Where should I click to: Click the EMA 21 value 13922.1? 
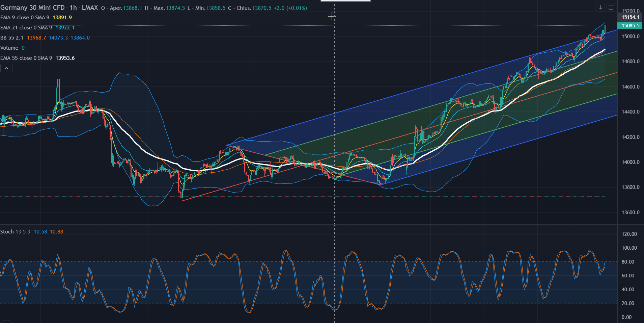pyautogui.click(x=65, y=28)
